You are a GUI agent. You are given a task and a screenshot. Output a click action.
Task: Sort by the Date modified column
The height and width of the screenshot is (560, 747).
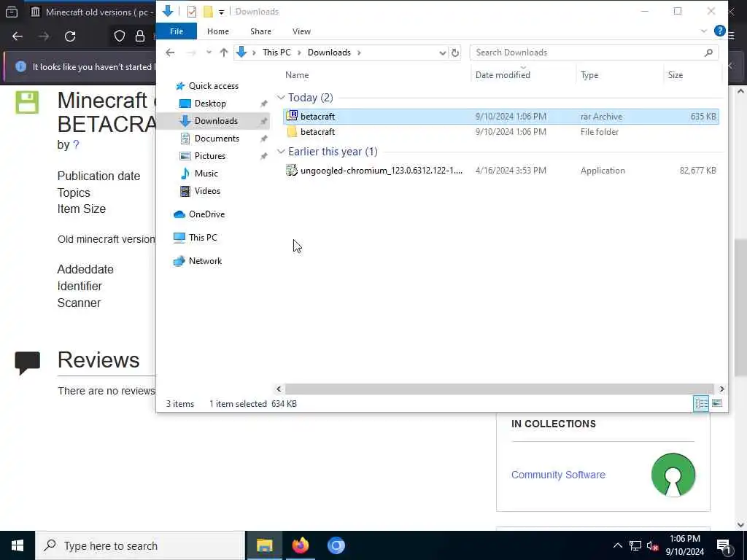[x=503, y=75]
